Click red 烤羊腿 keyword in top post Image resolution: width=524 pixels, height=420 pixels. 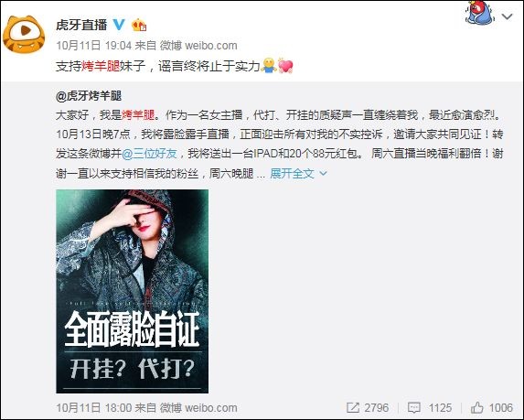[101, 66]
